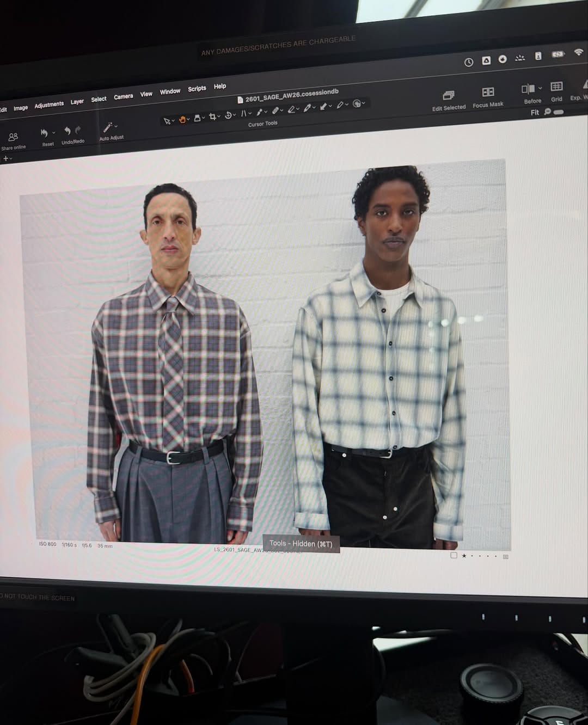Viewport: 588px width, 725px height.
Task: Click the Share online icon
Action: click(13, 137)
